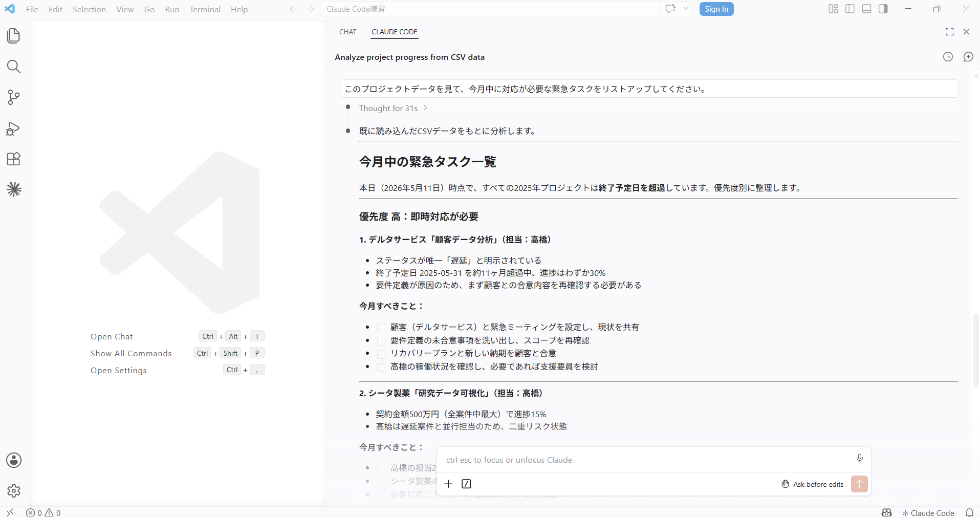Open the Explorer view in activity bar
The image size is (980, 518).
[14, 36]
